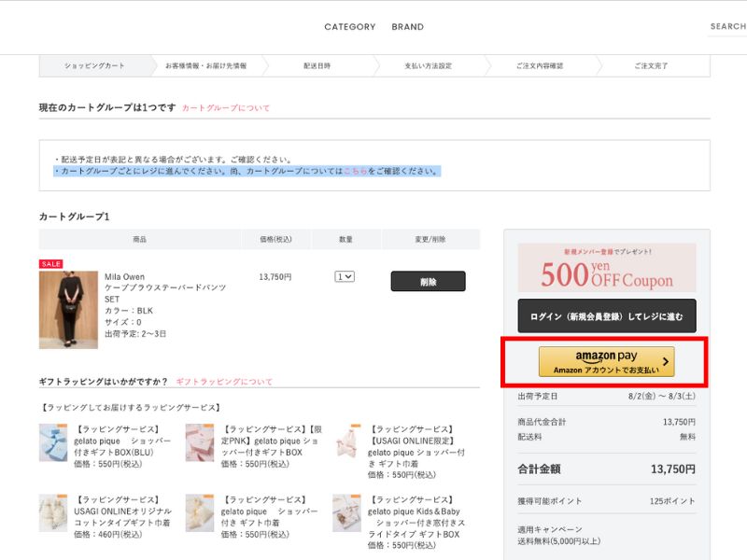Click the Amazon Pay payment button
This screenshot has height=560, width=747.
point(606,362)
